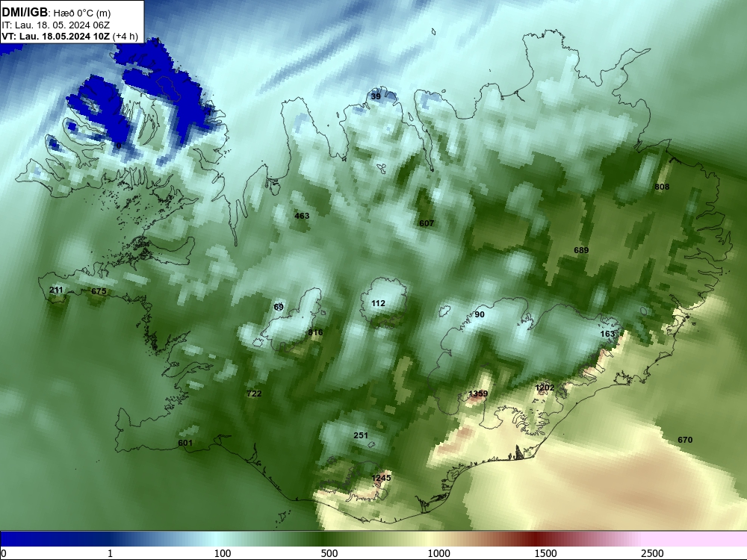
Task: Click the map value 601 in the southwest
Action: (185, 443)
